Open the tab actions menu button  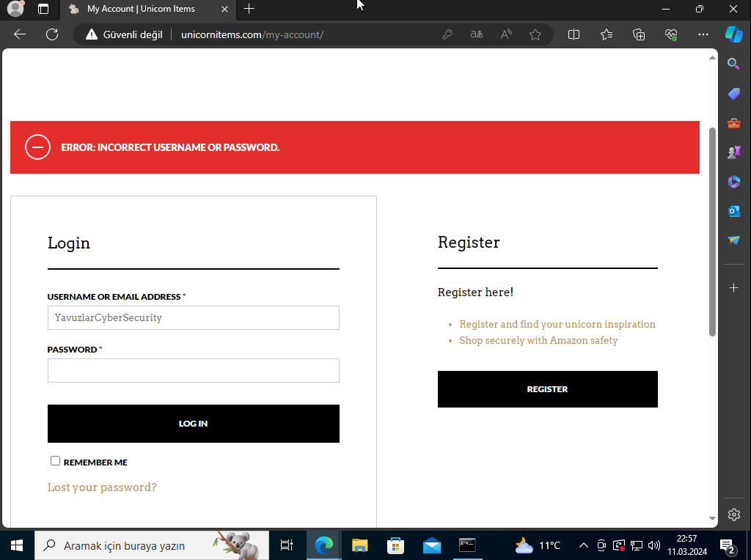[x=43, y=10]
